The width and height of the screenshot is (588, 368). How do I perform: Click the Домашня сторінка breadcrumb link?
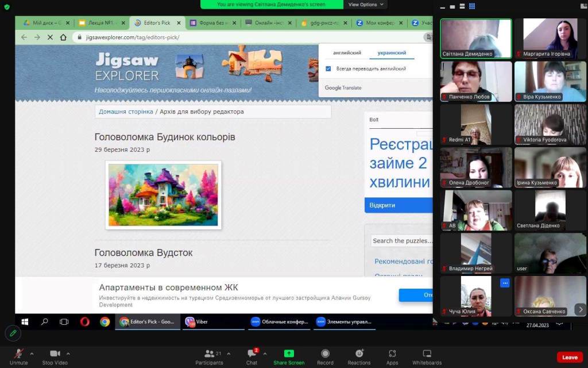coord(126,112)
